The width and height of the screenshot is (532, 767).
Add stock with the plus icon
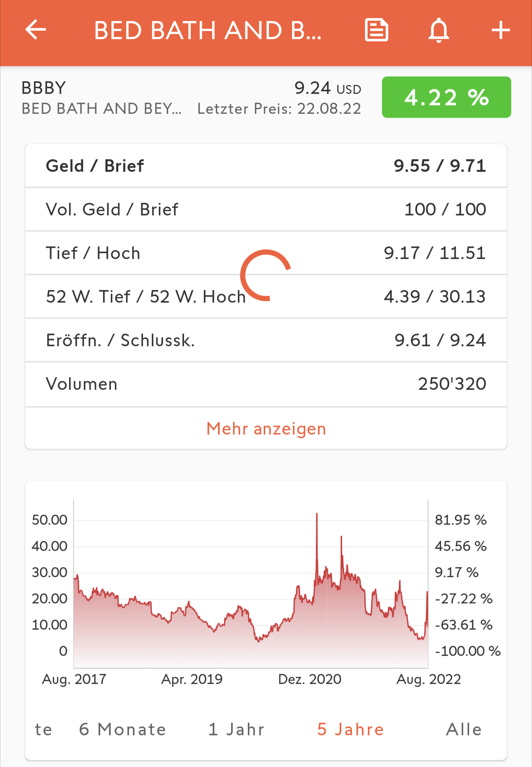click(501, 30)
